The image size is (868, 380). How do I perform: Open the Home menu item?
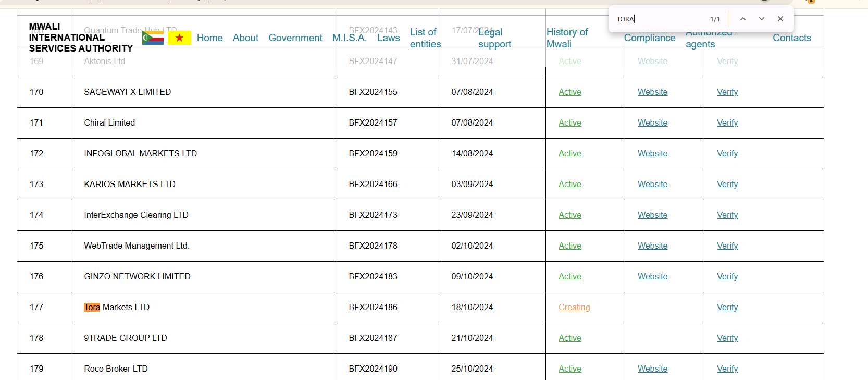(x=210, y=38)
